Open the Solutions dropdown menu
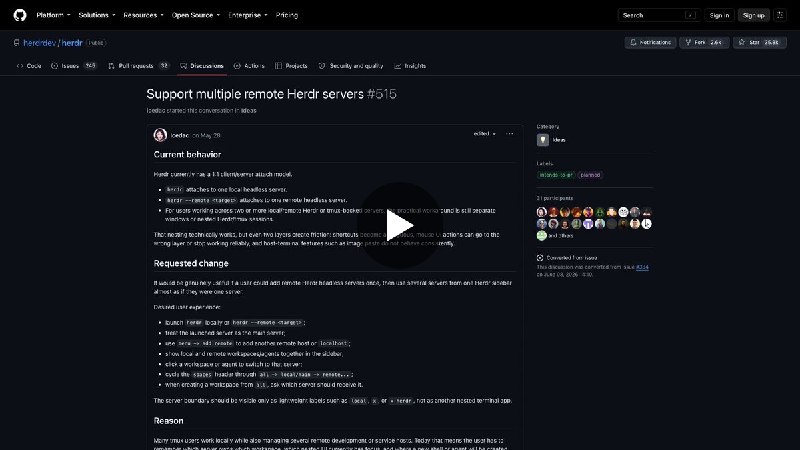800x450 pixels. (x=96, y=15)
